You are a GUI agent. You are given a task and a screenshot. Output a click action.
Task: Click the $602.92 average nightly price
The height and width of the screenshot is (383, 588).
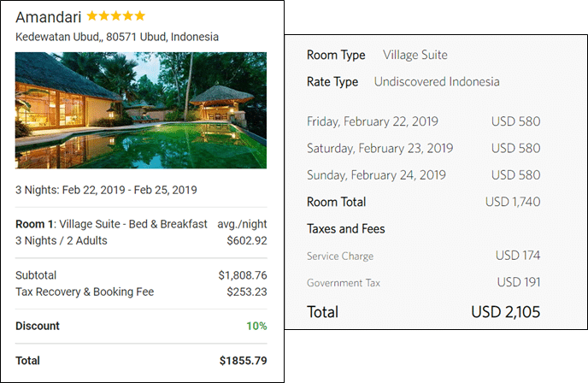point(246,241)
